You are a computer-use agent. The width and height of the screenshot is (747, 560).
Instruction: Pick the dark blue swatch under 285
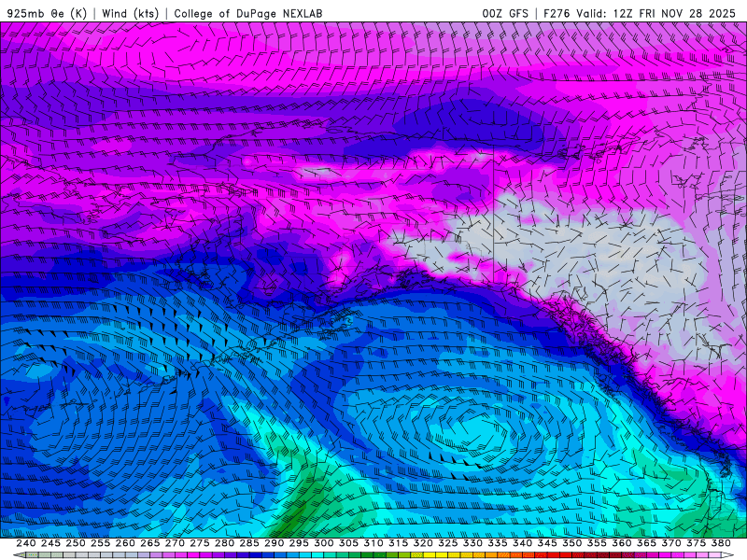[255, 555]
